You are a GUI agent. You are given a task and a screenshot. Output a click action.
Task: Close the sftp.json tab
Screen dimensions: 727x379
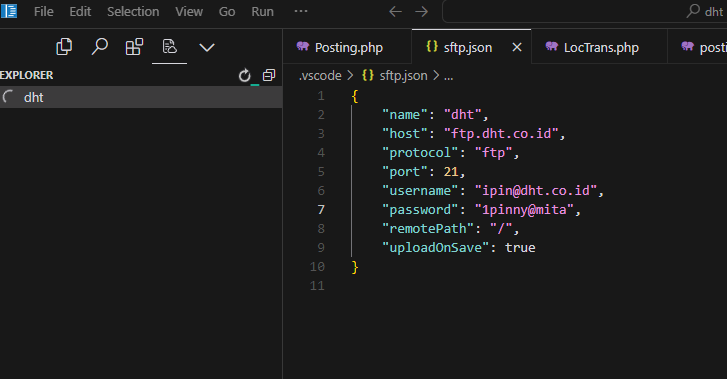[517, 47]
